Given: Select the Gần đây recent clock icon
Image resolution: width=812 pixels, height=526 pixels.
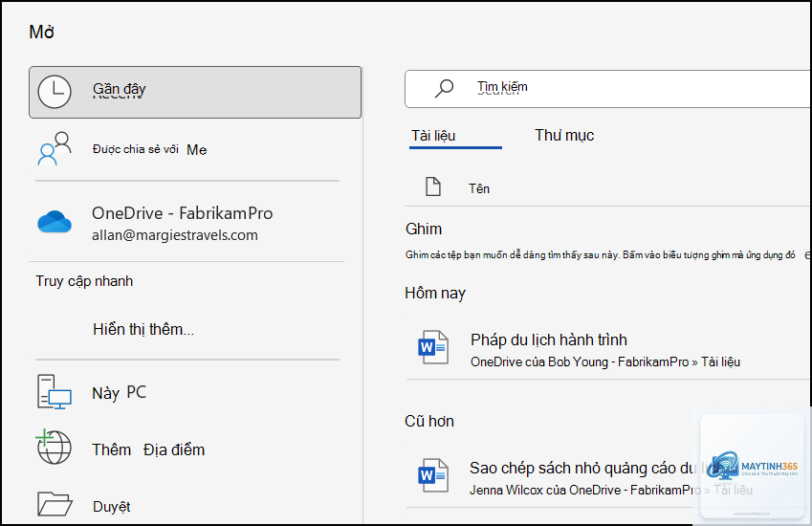Looking at the screenshot, I should click(55, 92).
